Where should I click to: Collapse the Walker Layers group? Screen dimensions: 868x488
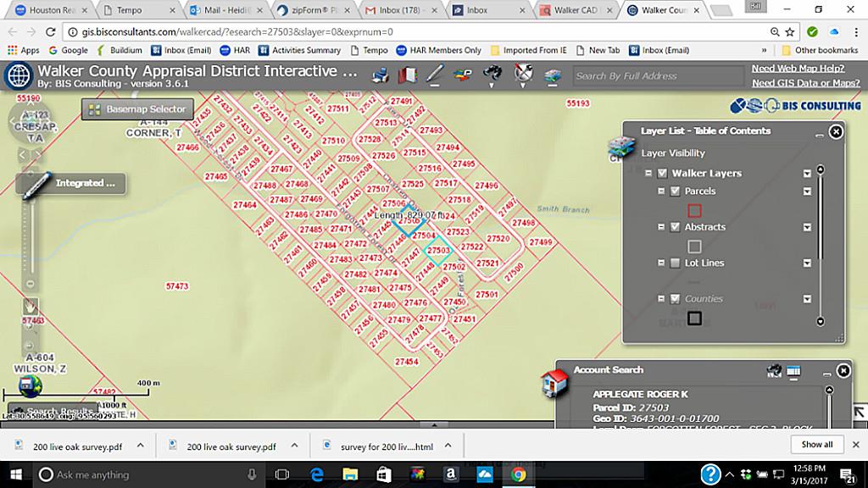tap(648, 173)
